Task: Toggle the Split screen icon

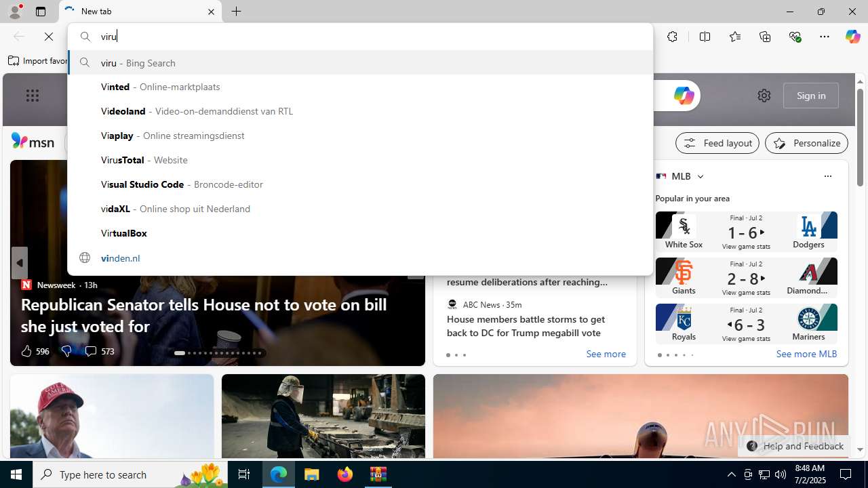Action: [x=705, y=37]
